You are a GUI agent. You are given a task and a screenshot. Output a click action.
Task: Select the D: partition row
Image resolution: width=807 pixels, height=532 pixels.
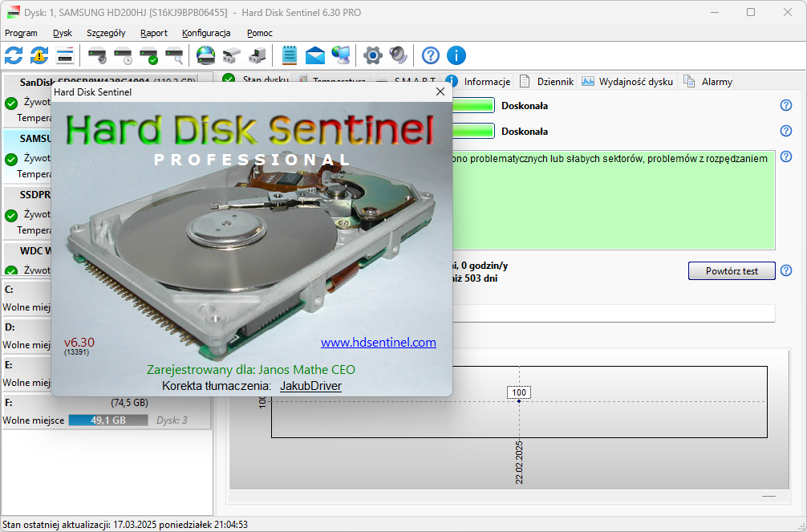(26, 335)
